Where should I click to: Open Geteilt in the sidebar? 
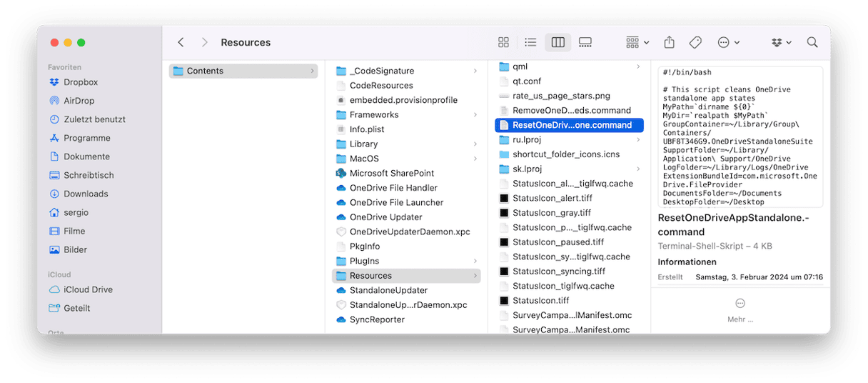(x=77, y=308)
